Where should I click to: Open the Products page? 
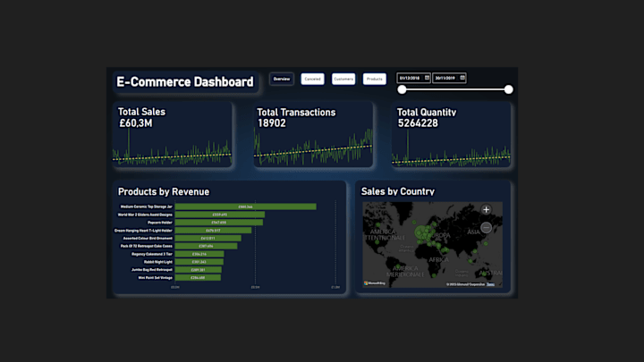point(374,79)
